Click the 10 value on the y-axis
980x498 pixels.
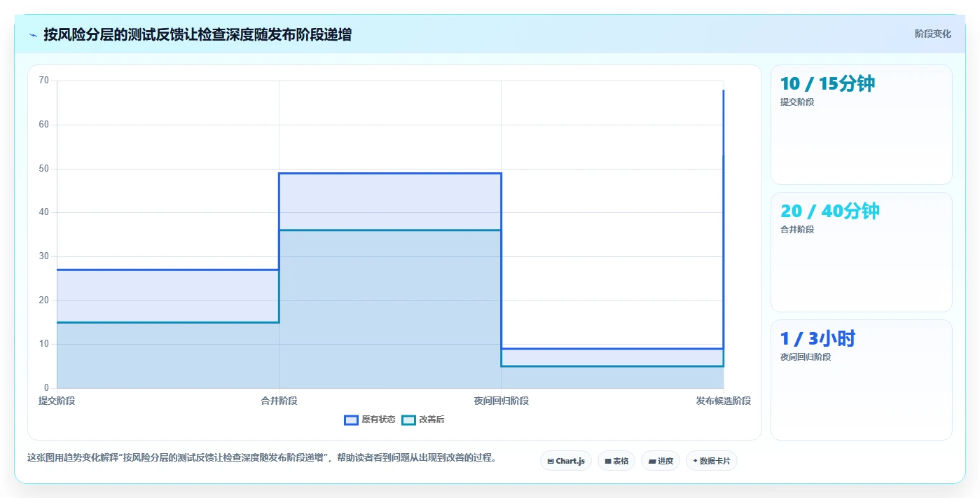point(44,344)
